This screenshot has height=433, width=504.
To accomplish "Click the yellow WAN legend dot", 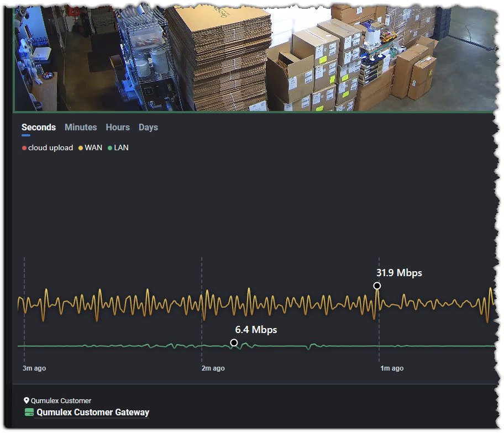I will click(x=81, y=148).
